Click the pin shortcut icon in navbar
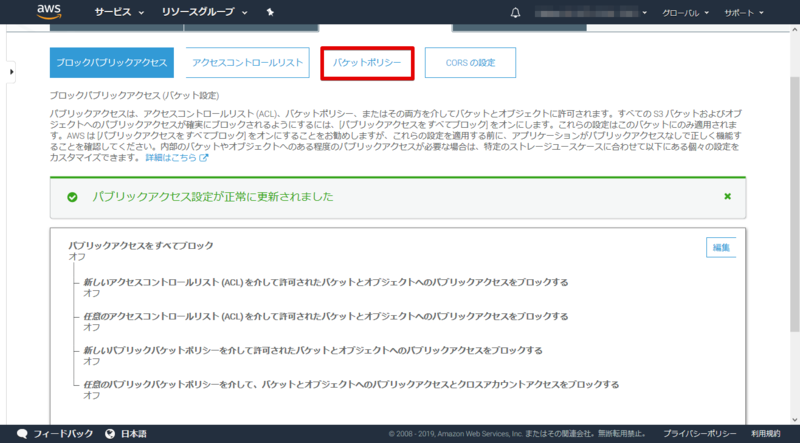The image size is (800, 443). tap(270, 12)
